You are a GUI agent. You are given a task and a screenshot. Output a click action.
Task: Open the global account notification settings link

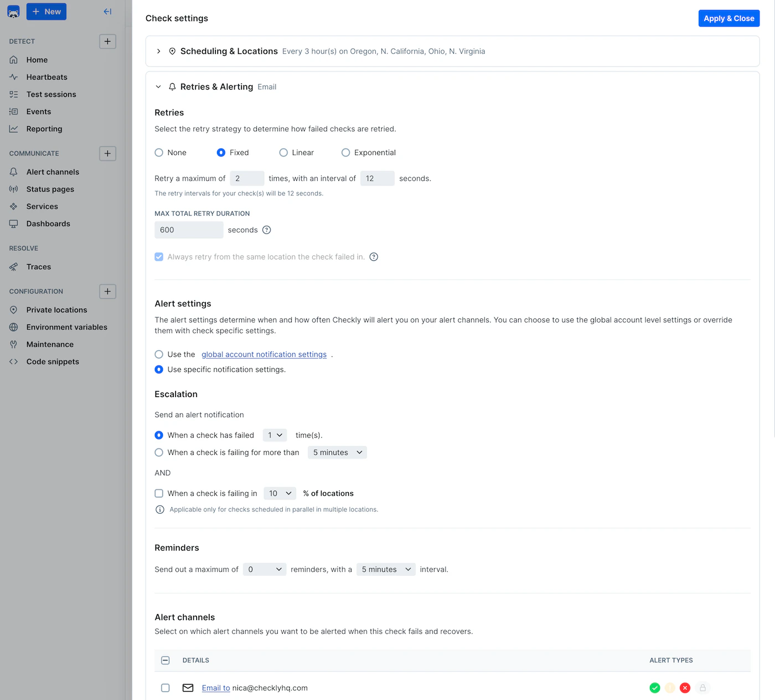[x=263, y=354]
